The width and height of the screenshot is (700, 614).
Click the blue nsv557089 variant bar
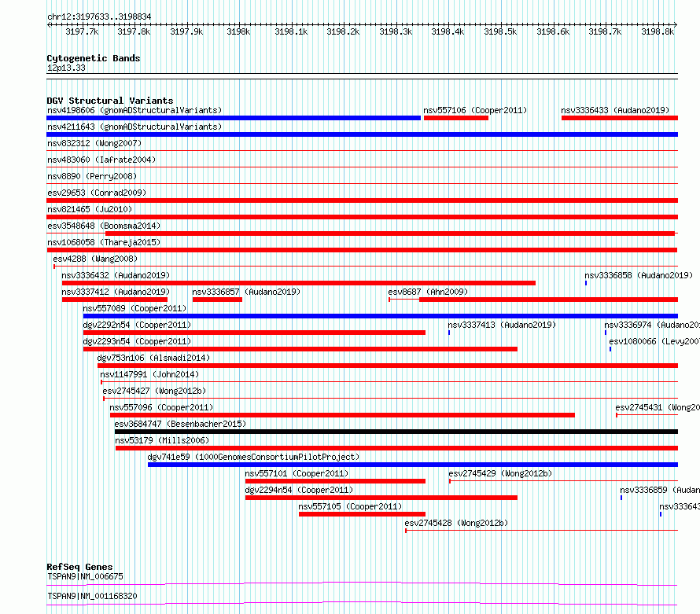(x=381, y=316)
